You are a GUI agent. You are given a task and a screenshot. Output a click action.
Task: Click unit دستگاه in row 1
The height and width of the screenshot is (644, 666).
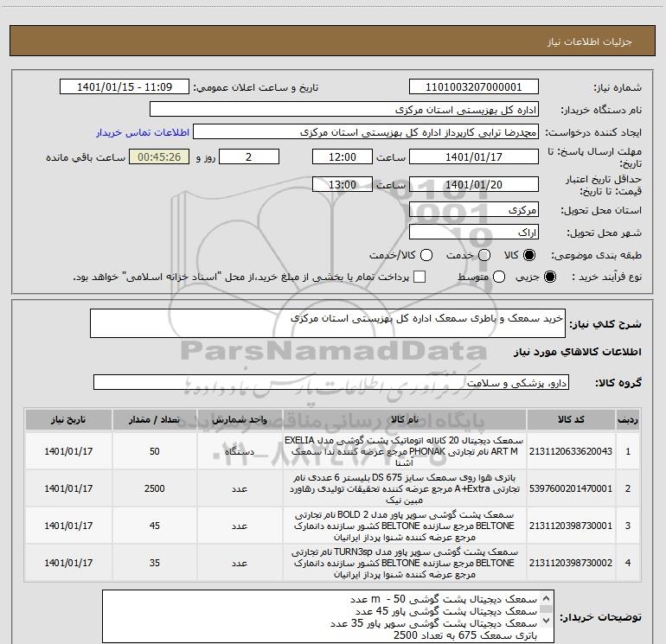240,451
